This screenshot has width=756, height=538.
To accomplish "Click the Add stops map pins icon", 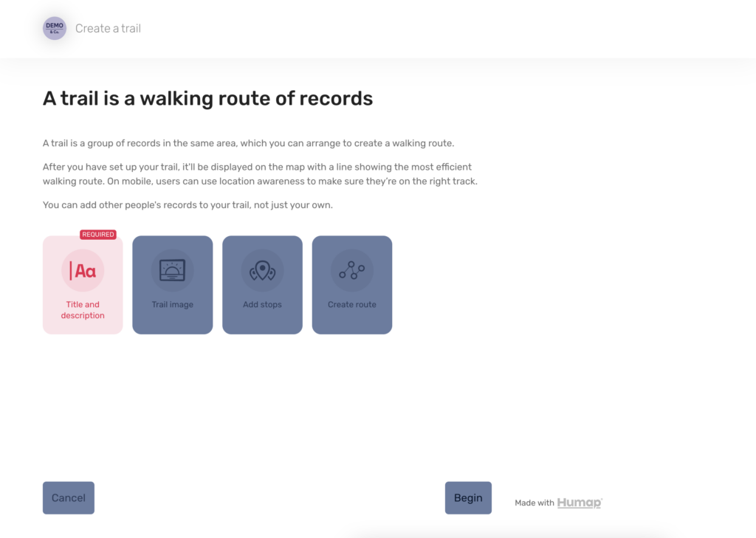I will (262, 271).
